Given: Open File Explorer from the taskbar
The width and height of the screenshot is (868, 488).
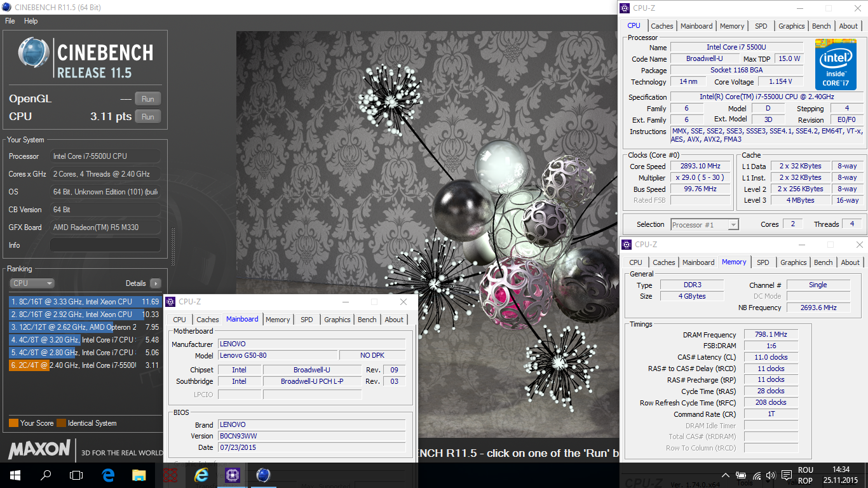Looking at the screenshot, I should (x=139, y=475).
